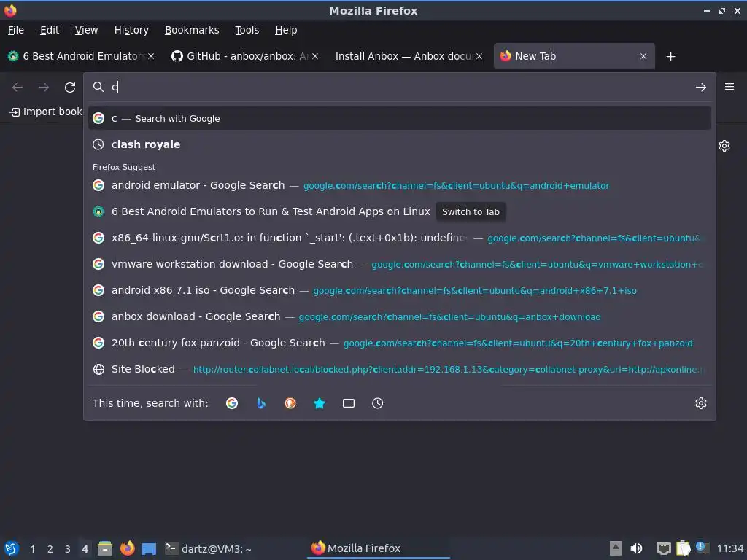Switch to workspace 1 in taskbar
The image size is (747, 560).
[x=32, y=549]
